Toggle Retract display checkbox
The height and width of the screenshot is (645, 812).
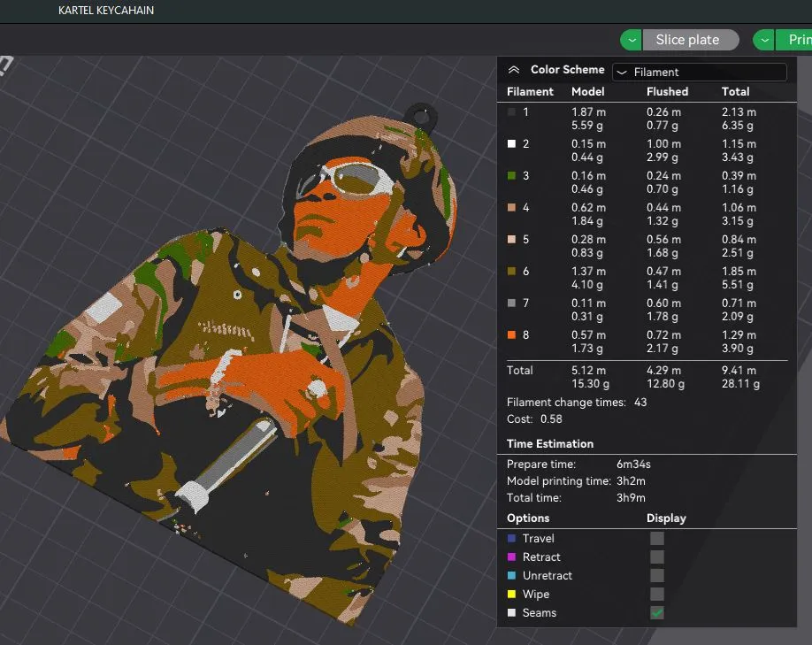point(657,557)
